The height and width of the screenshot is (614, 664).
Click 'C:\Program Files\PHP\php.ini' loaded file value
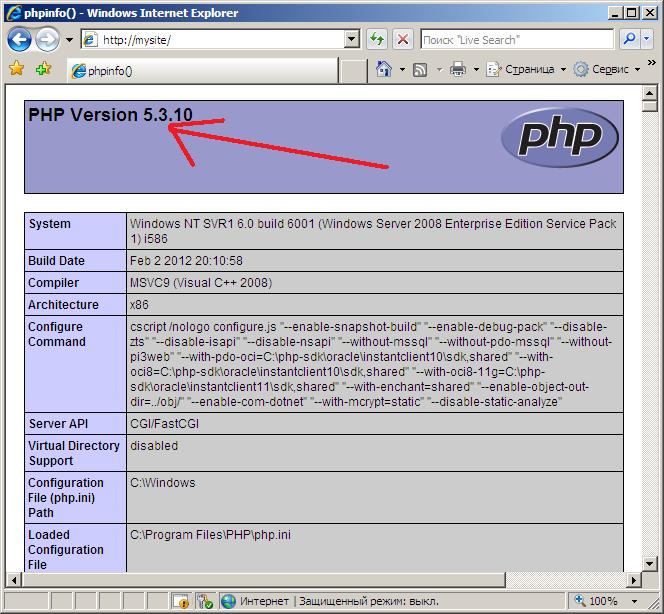pos(210,535)
